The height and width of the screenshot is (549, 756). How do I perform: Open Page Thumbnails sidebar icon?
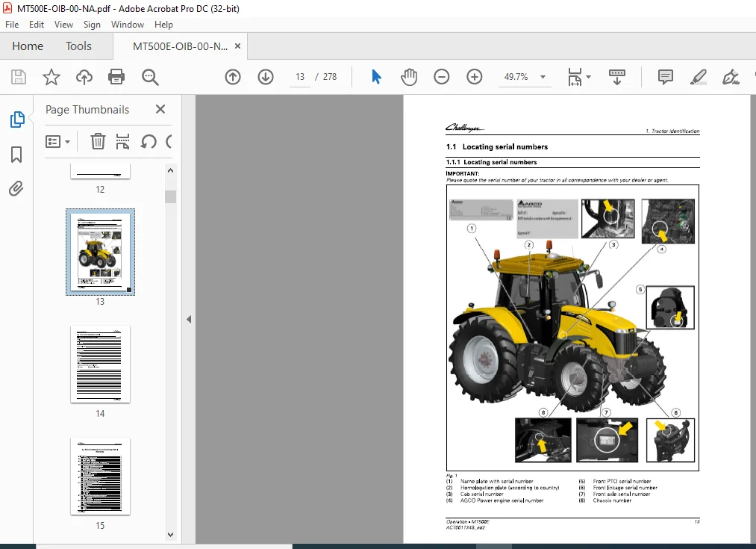click(x=17, y=120)
